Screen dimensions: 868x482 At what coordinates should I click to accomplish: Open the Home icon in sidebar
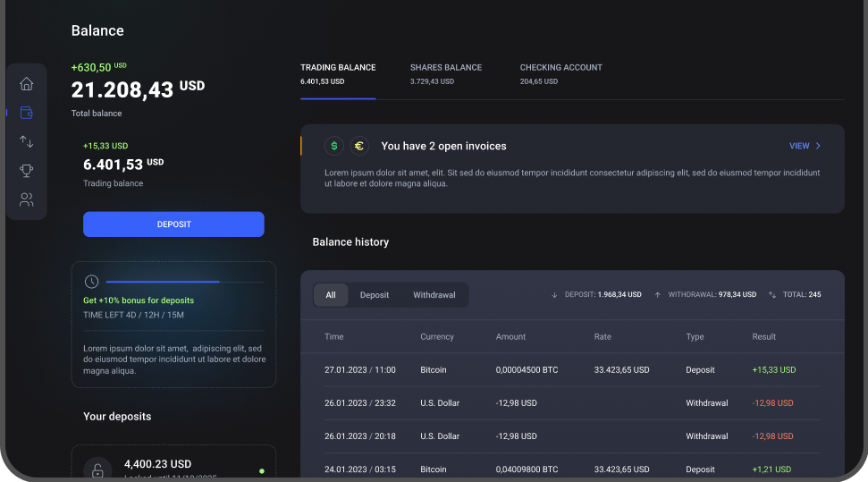click(27, 84)
